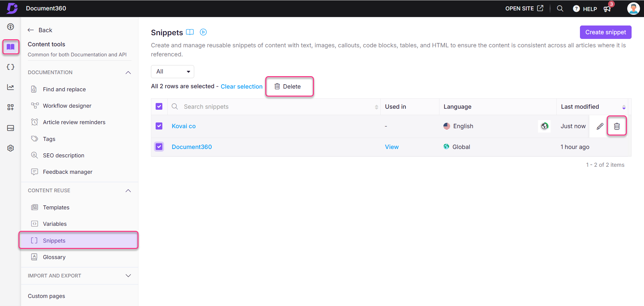Open the Settings gear icon in the left rail
This screenshot has width=644, height=306.
(x=10, y=148)
